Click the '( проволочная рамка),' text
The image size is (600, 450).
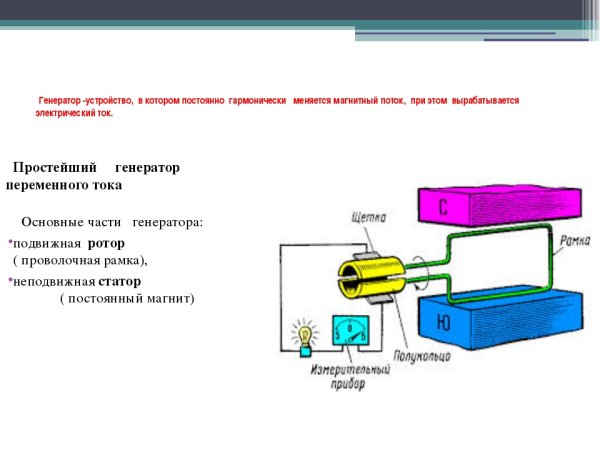(79, 260)
